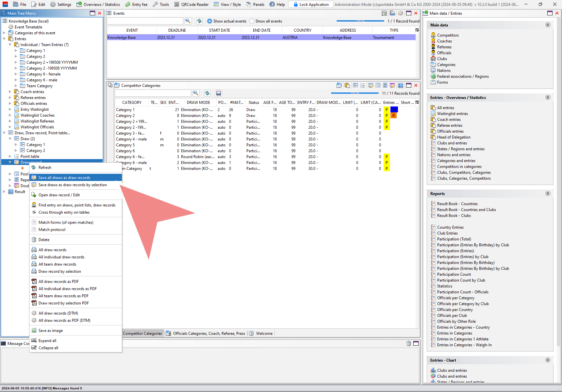The image size is (562, 392).
Task: Select Show all events radio button
Action: (x=252, y=21)
